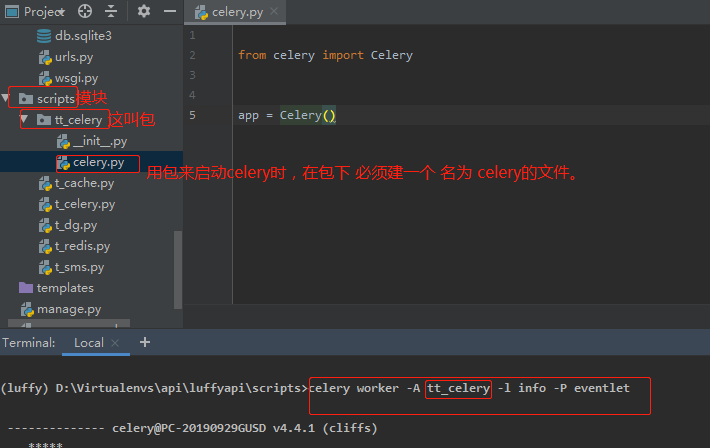Click the templates purple folder icon
Screen dimensions: 710x448
[26, 288]
